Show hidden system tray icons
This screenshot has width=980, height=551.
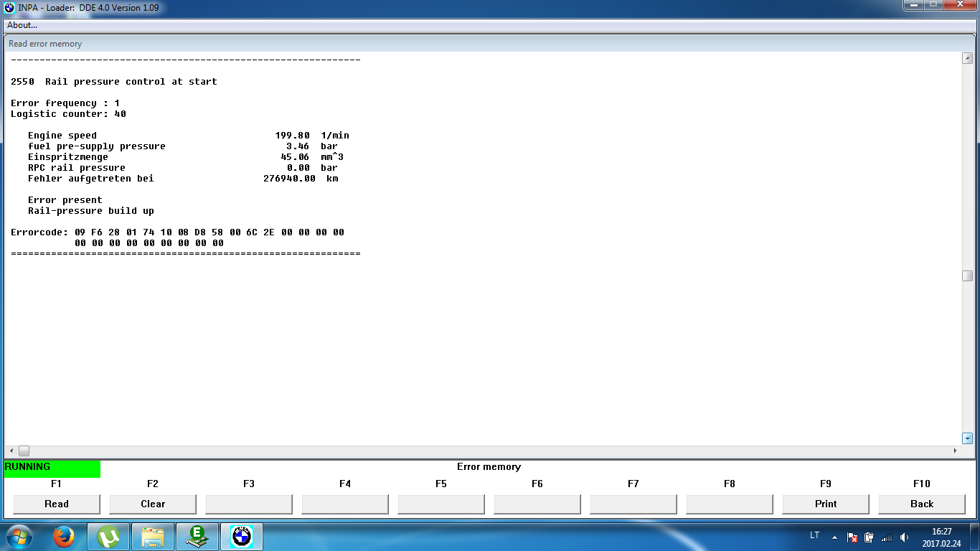point(834,537)
